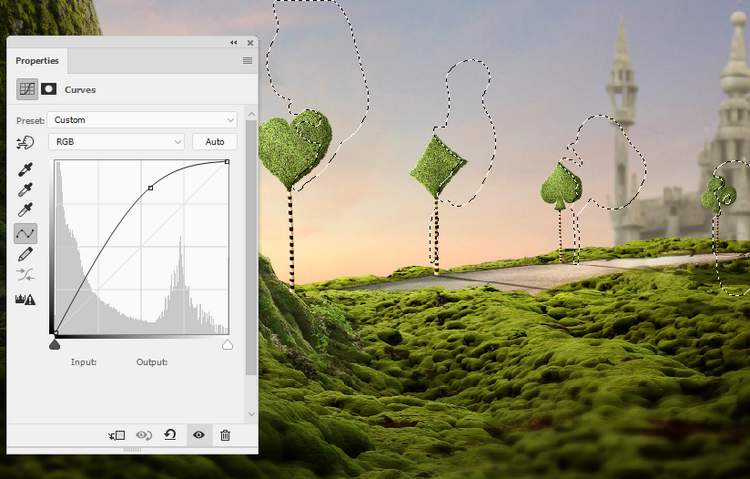Open the Properties panel flyout menu
Screen dimensions: 750x479
click(x=247, y=61)
